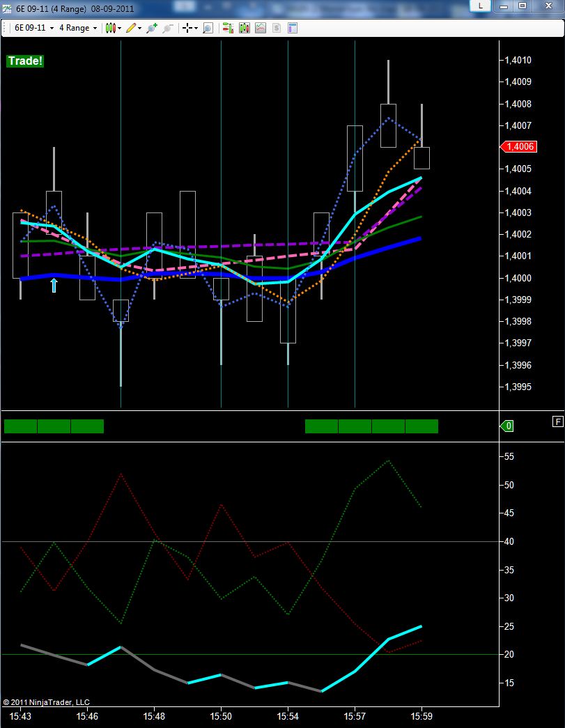
Task: Click the 1,4000 price axis label
Action: tap(518, 278)
